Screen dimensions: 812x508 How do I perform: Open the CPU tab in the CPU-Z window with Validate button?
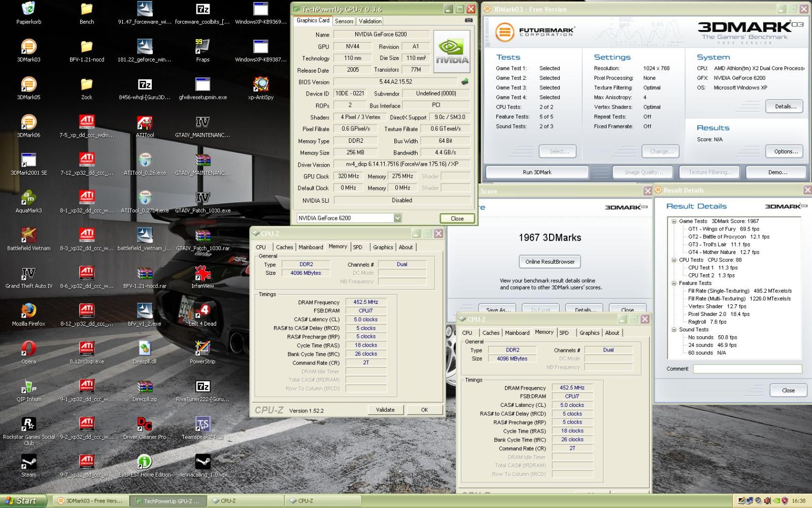(x=261, y=247)
